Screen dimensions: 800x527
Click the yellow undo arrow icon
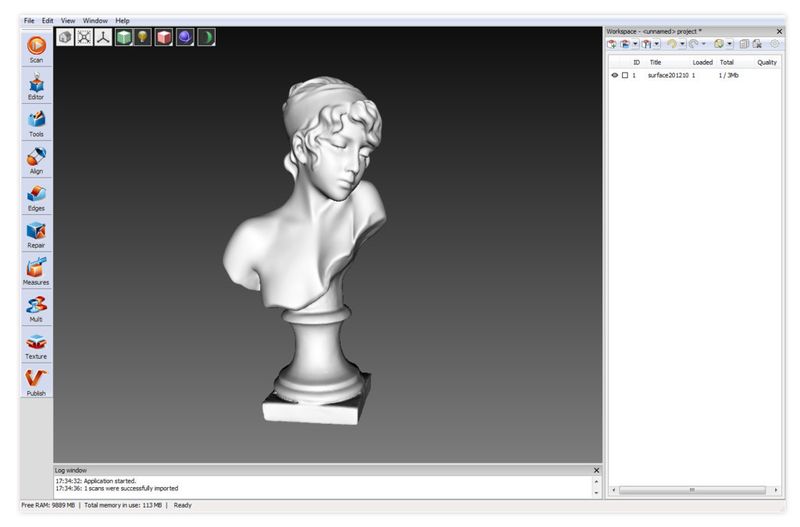(x=672, y=44)
